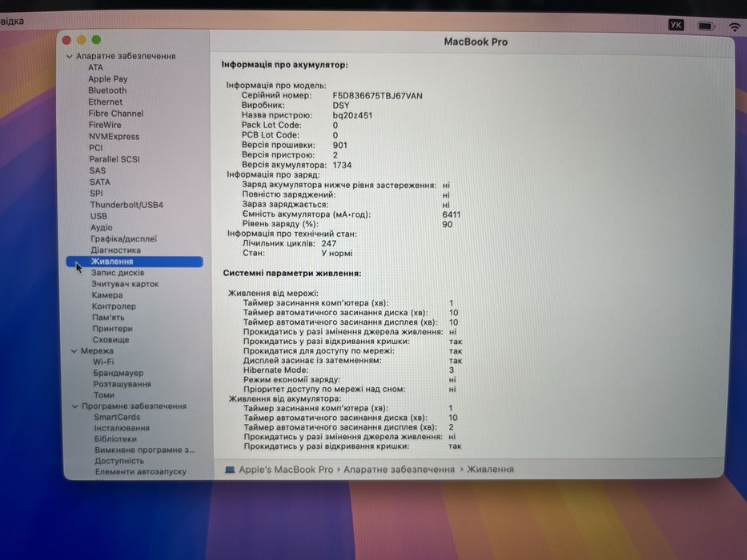Click the У нормі condition value
The image size is (747, 560).
tap(337, 254)
